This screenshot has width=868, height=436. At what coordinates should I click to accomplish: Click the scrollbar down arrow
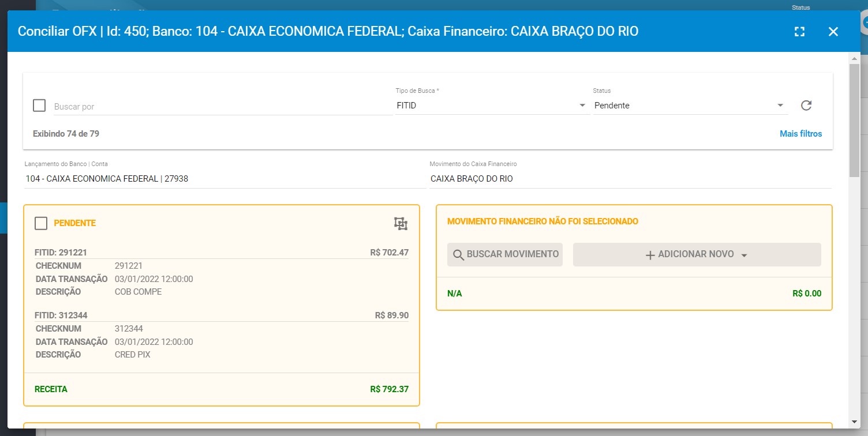(854, 423)
